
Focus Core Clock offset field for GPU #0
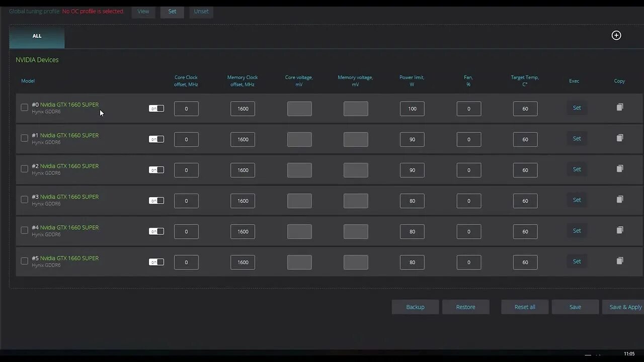coord(186,109)
